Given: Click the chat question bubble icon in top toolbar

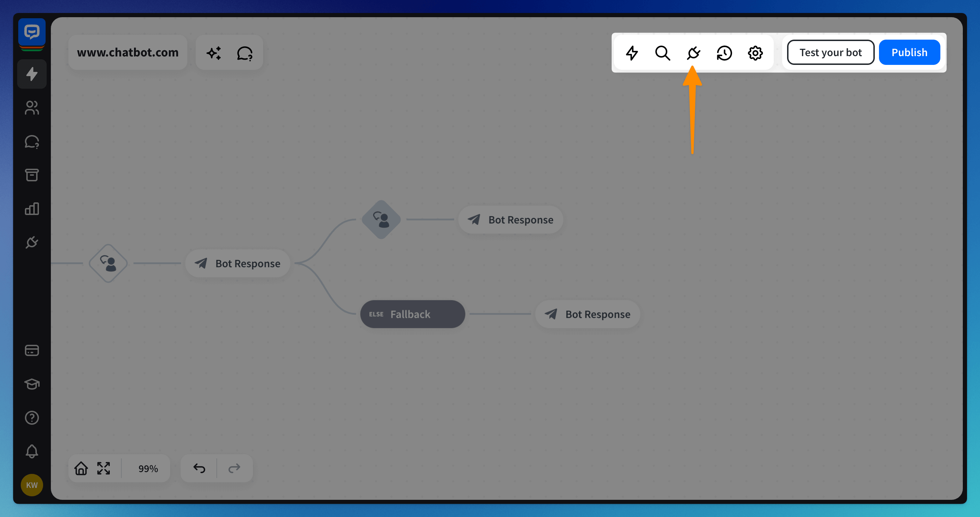Looking at the screenshot, I should 244,53.
